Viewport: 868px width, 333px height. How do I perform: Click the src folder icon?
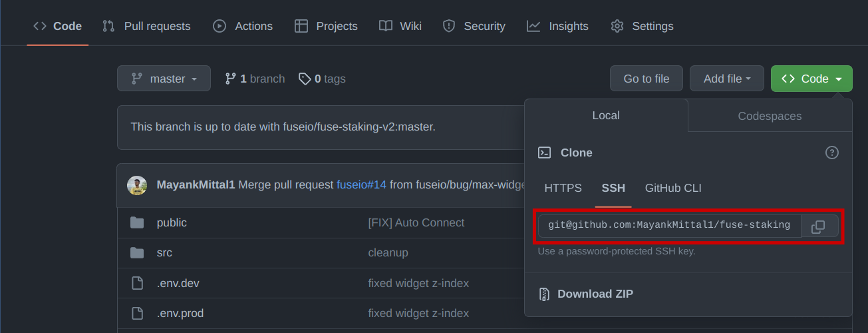click(x=137, y=253)
